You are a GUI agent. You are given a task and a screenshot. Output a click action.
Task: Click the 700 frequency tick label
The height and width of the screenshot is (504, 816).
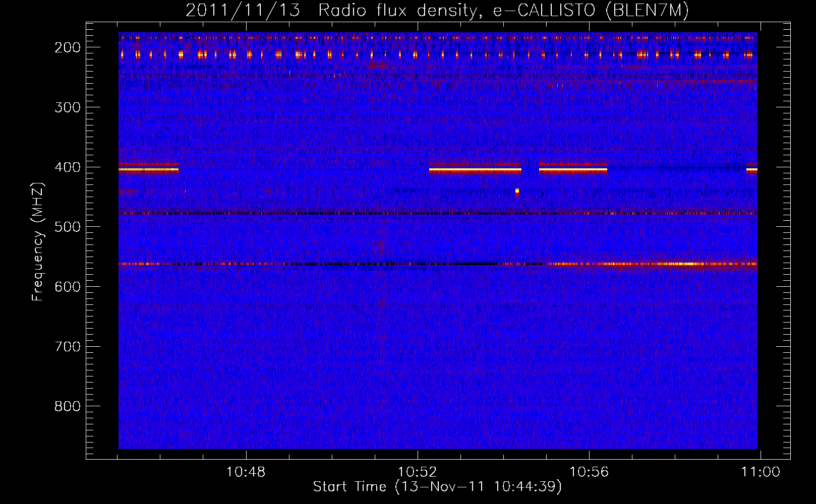(68, 347)
